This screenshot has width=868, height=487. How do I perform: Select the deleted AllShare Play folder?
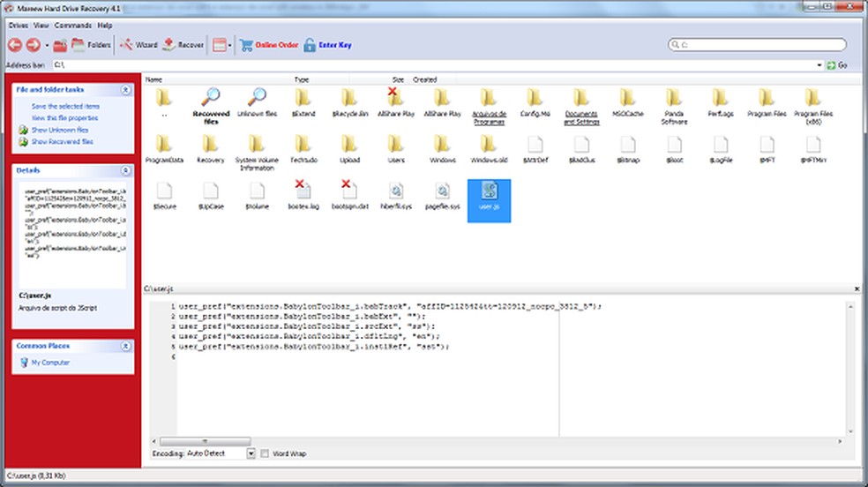[396, 102]
